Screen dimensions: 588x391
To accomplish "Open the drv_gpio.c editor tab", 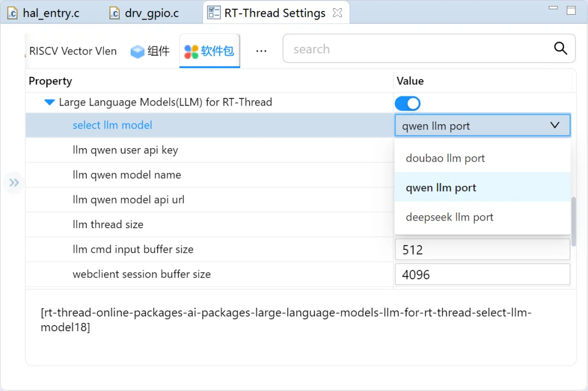I will click(144, 13).
